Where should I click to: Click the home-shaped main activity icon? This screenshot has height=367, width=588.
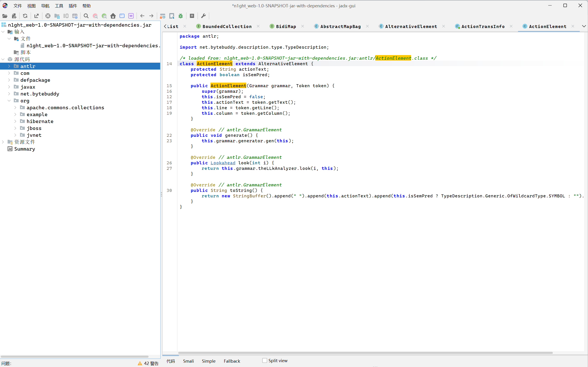click(113, 16)
